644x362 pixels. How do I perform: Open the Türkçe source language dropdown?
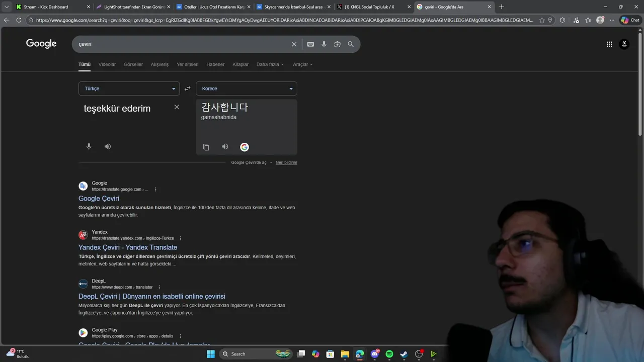[x=129, y=88]
